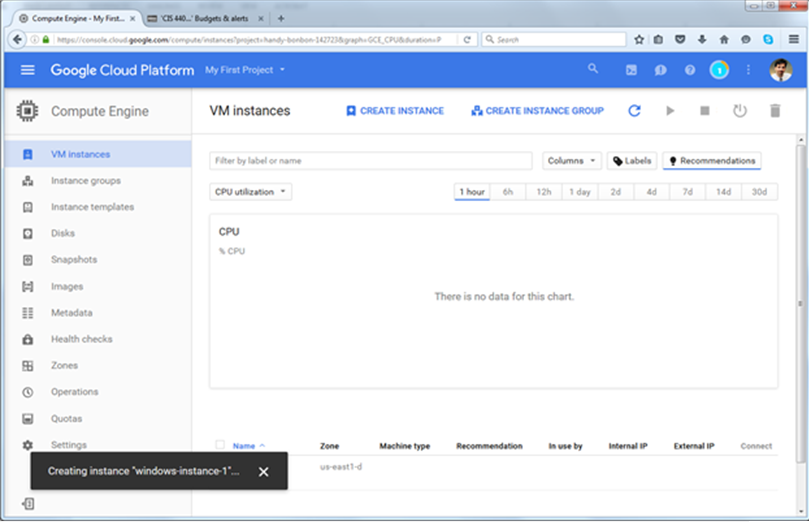Bookmark page with the star icon

[639, 40]
